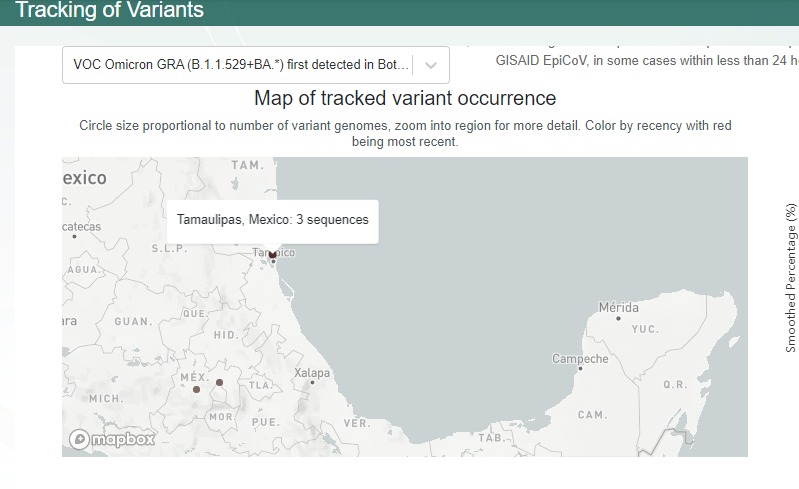Click the right variant circle below the MÉX. label
This screenshot has height=489, width=799.
pyautogui.click(x=219, y=382)
